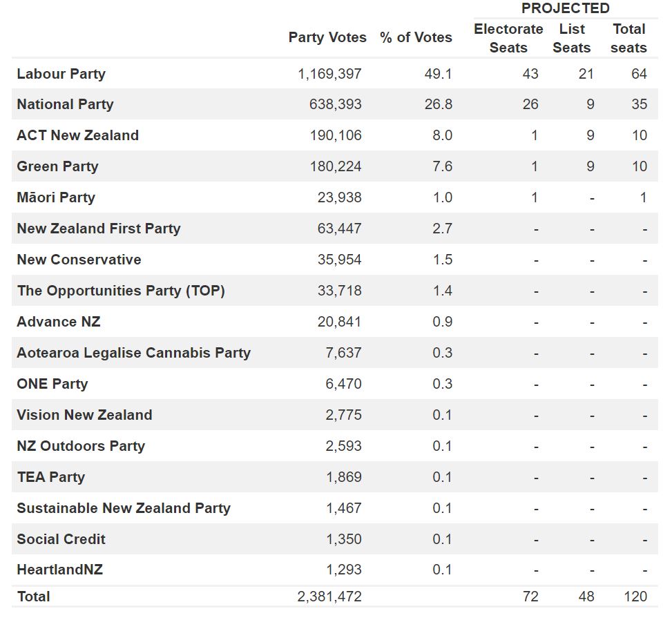
Task: Select the National Party name
Action: (x=65, y=104)
